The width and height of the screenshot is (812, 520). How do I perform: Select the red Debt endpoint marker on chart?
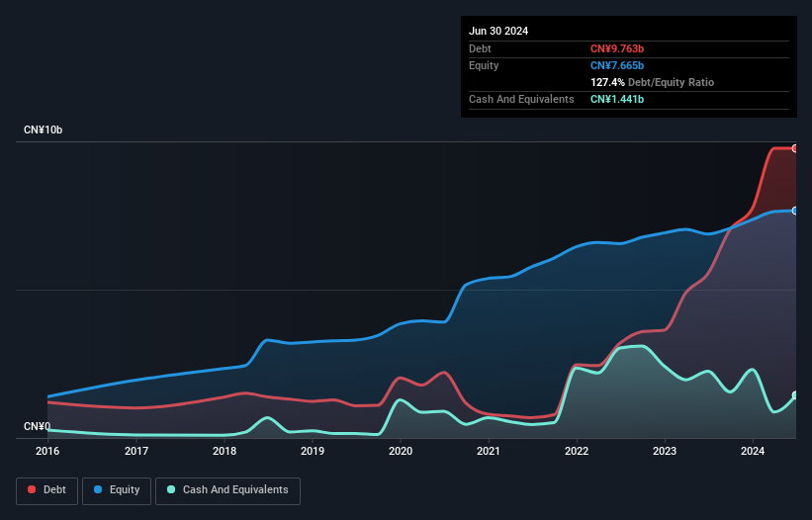coord(795,148)
